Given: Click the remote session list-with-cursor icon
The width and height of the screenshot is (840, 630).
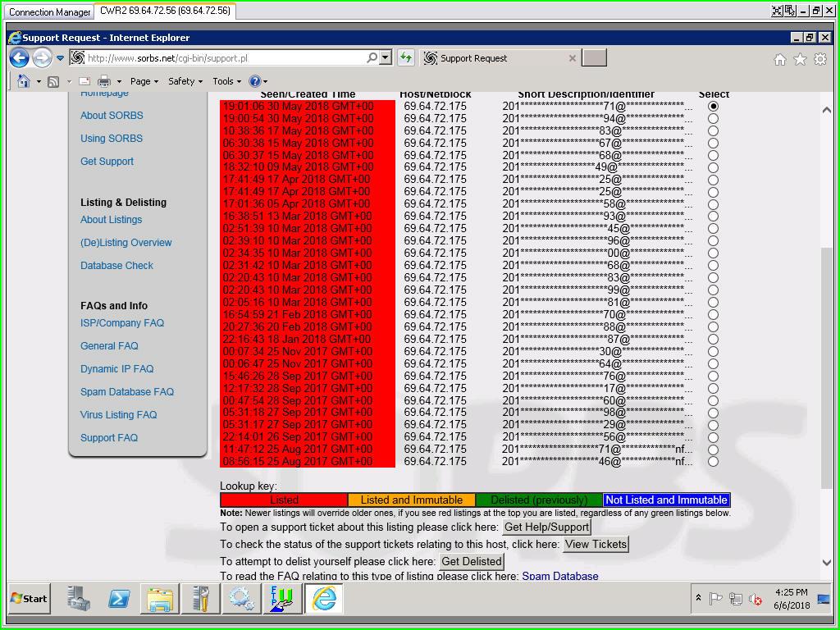Looking at the screenshot, I should point(790,11).
